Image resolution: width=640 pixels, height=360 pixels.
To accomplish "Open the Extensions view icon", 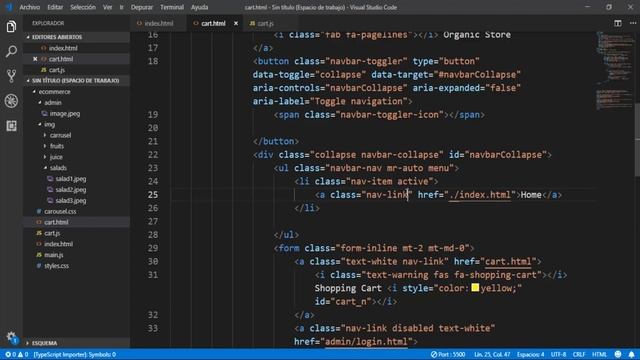I will pos(11,126).
